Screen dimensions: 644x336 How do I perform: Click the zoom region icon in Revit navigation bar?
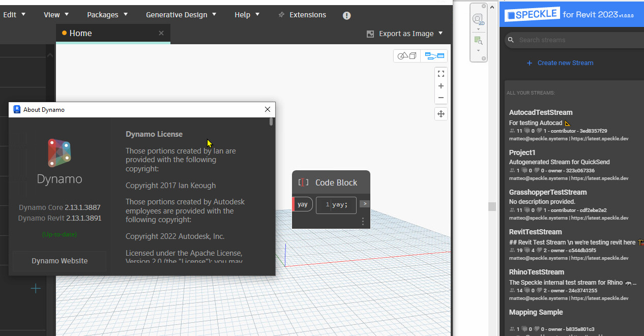pos(478,40)
